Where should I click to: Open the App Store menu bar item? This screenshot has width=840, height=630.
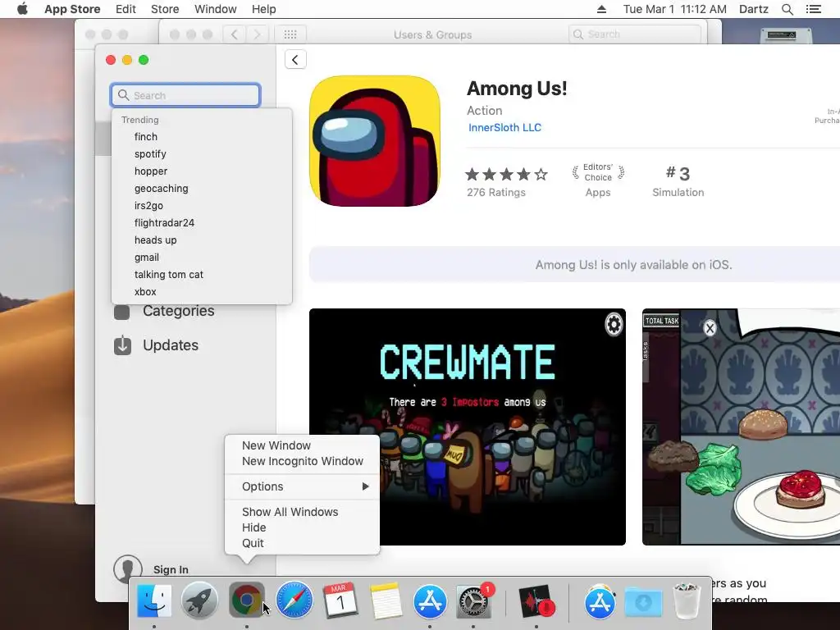72,9
